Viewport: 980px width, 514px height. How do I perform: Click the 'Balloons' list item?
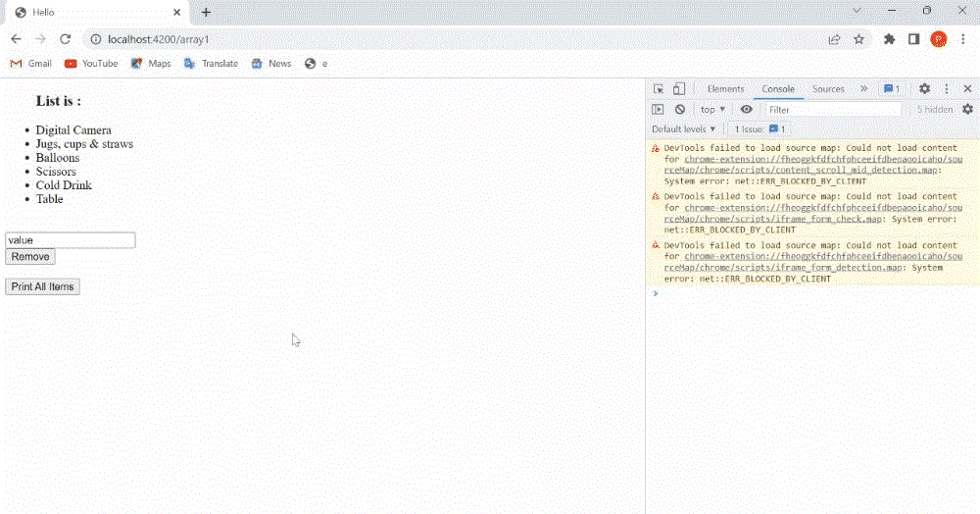click(58, 158)
